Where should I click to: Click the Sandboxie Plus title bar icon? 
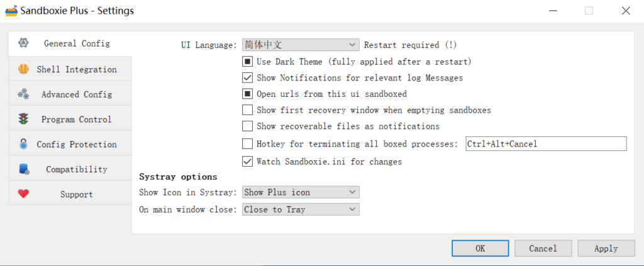point(11,11)
